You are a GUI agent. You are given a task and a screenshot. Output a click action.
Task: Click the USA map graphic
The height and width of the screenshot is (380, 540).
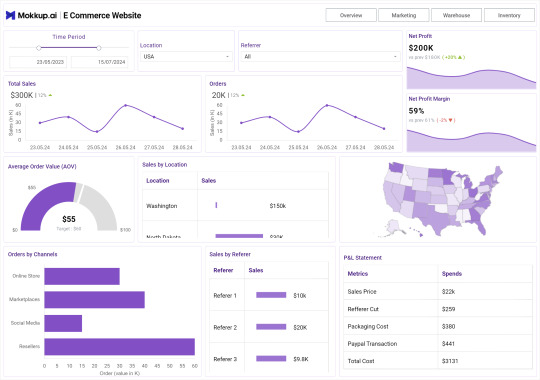point(442,199)
